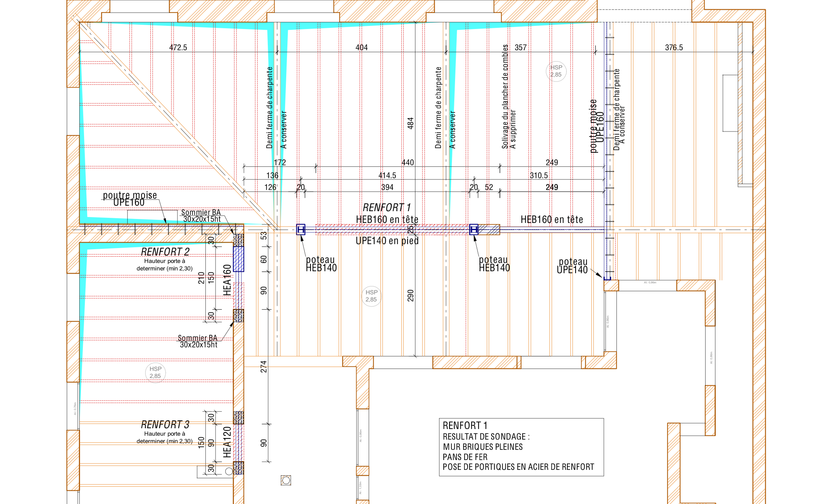Click the blue hatched rectangle beside HEA160
The width and height of the screenshot is (832, 504).
click(x=238, y=259)
